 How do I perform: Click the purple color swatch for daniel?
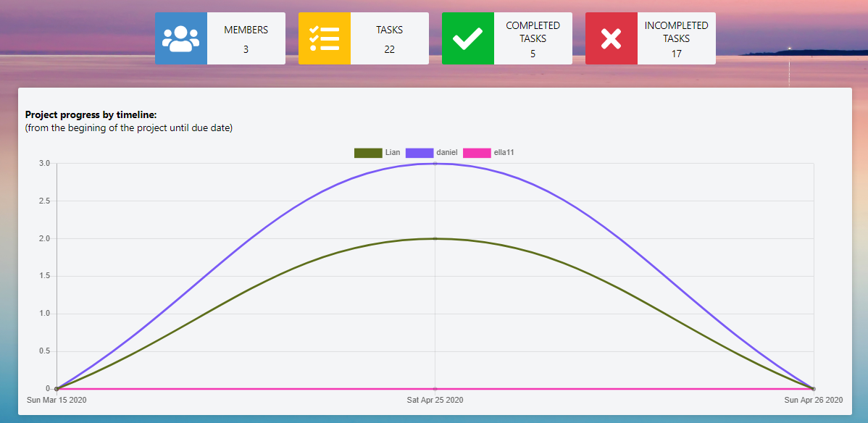point(419,153)
